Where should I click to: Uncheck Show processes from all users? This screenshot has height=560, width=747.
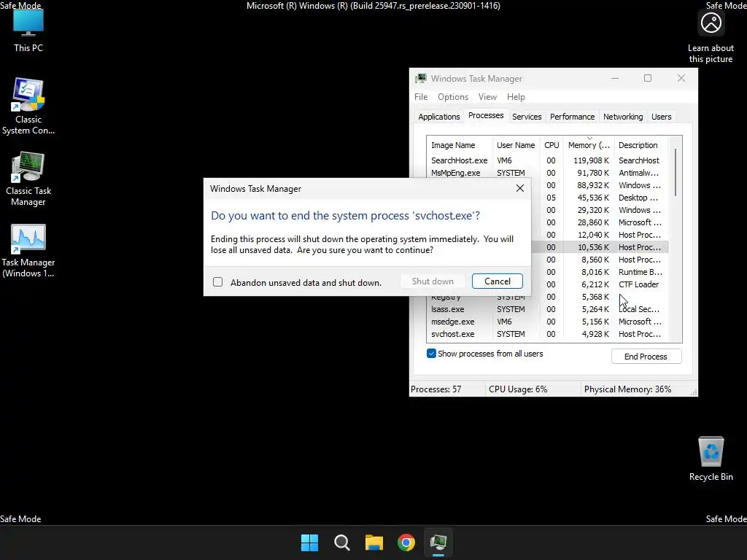point(431,354)
